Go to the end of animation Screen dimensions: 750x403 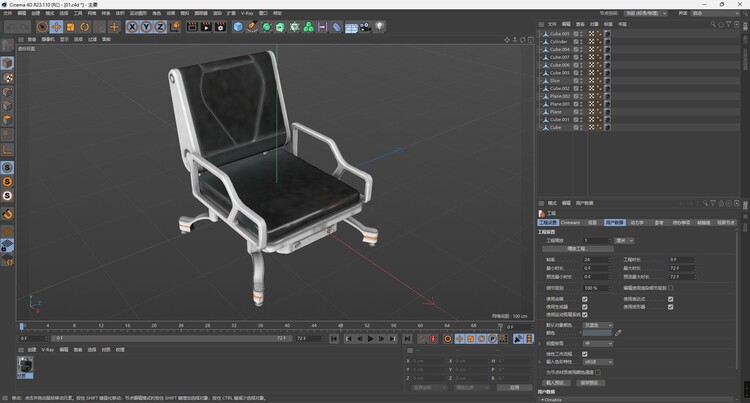coord(407,339)
